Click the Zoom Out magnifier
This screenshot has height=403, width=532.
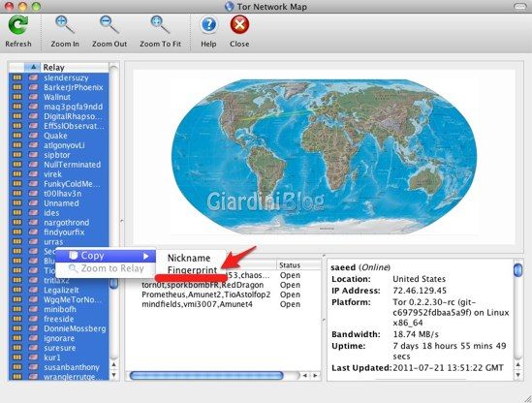pos(110,25)
